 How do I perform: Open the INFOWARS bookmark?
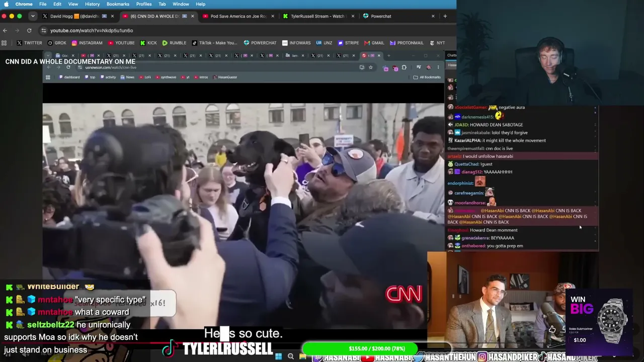296,43
